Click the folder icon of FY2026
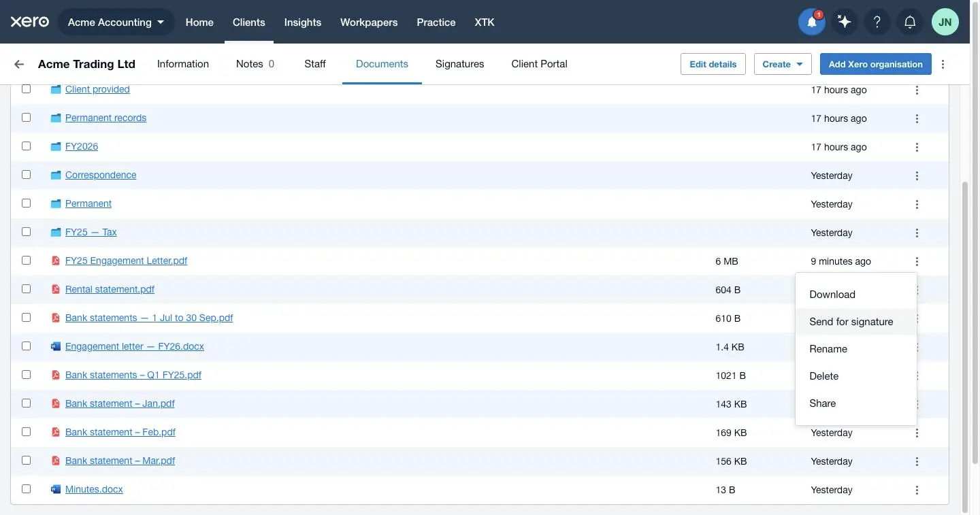 point(56,146)
